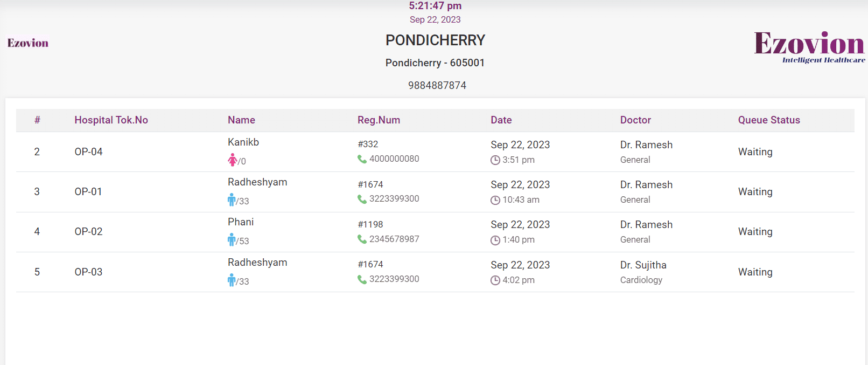Click the female gender icon under Kanikb
Viewport: 868px width, 365px height.
coord(233,160)
